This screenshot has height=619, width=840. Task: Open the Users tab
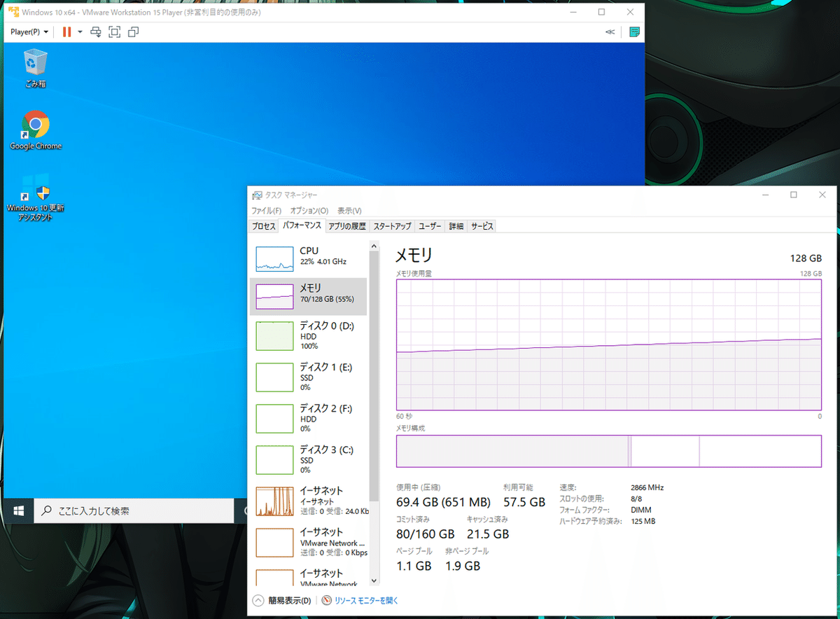coord(430,226)
